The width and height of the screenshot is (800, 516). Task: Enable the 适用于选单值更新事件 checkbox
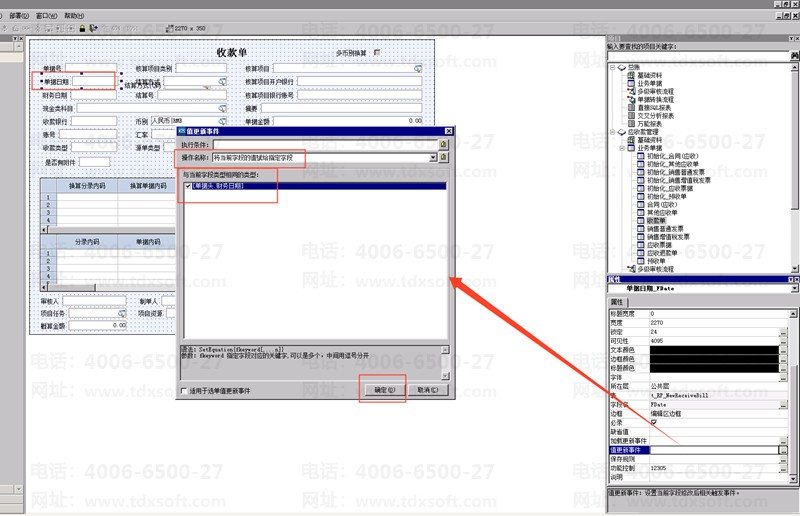tap(183, 390)
